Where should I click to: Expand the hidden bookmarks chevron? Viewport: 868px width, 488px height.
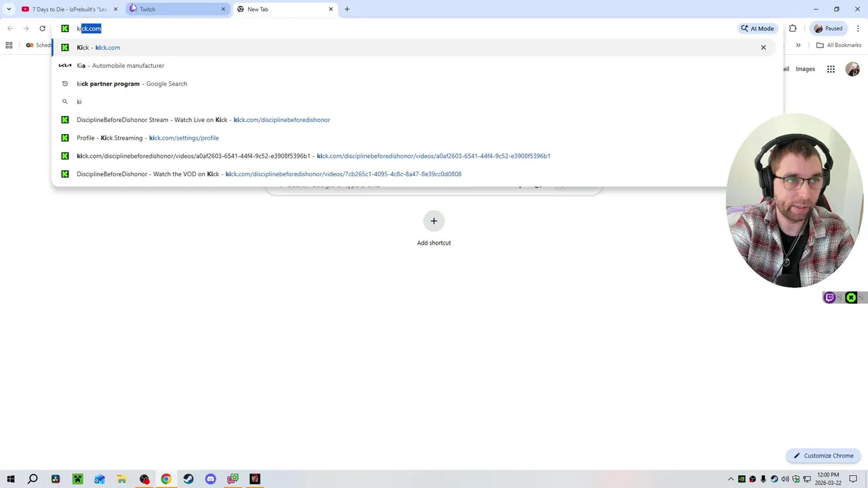(798, 45)
